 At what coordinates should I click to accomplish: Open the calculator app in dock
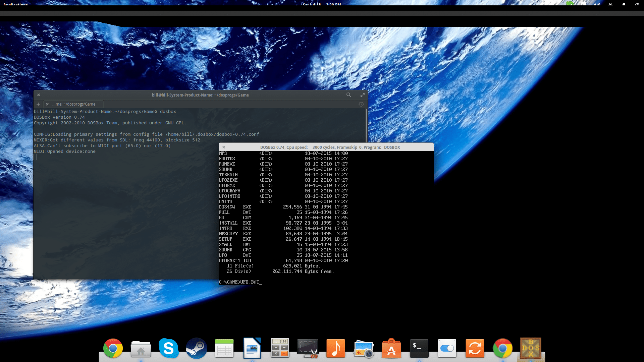pos(280,348)
